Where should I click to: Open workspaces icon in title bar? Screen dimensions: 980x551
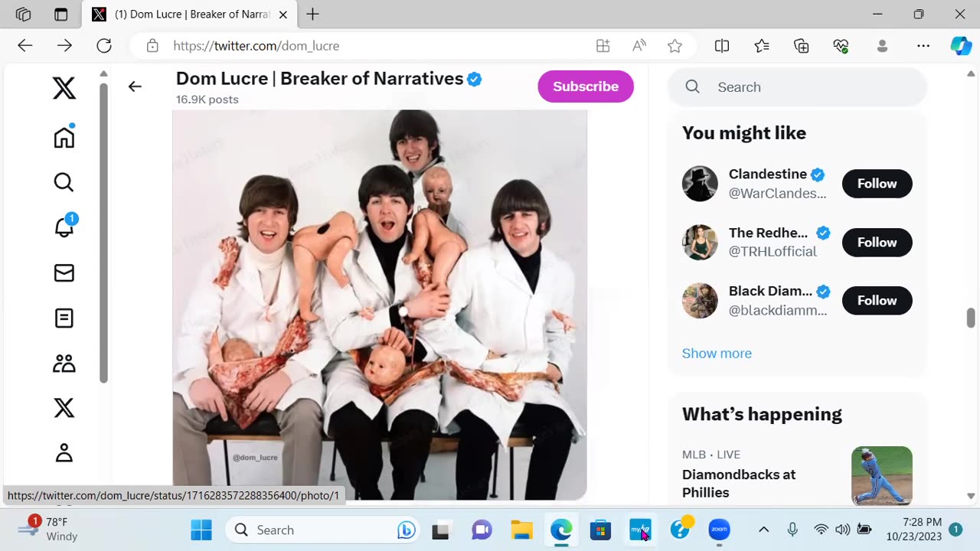[23, 15]
